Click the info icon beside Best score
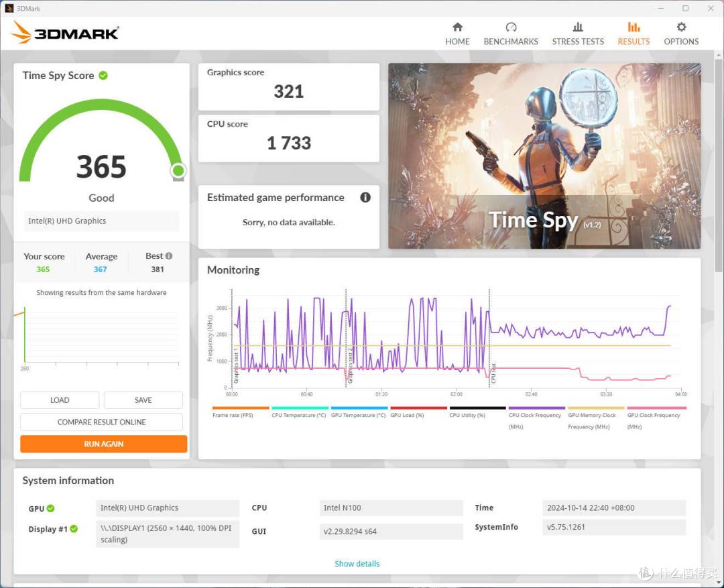Screen dimensions: 724x588 pos(169,255)
